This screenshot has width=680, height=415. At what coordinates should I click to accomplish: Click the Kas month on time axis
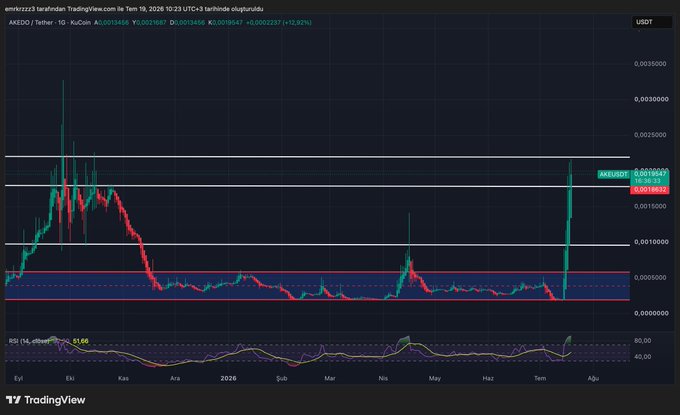point(123,379)
